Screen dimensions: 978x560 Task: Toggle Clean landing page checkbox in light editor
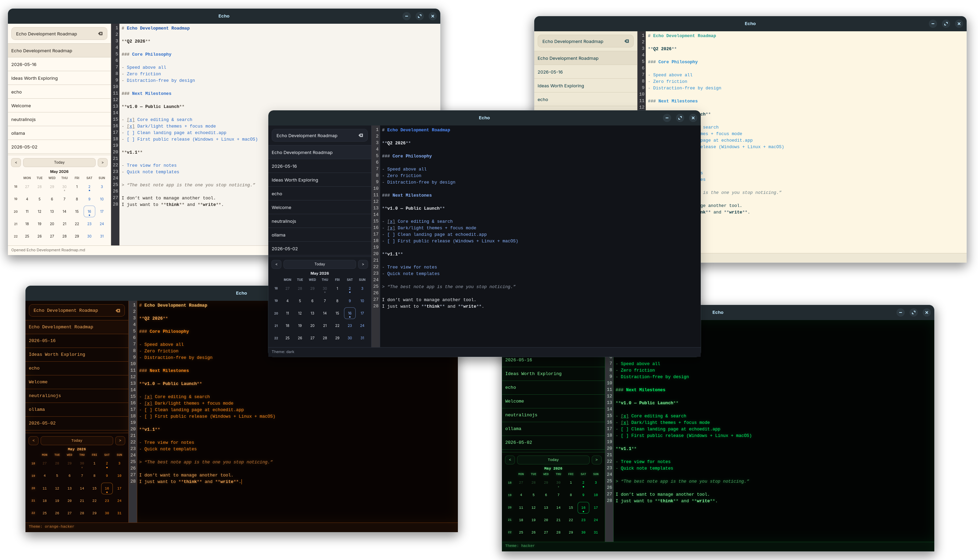point(131,133)
